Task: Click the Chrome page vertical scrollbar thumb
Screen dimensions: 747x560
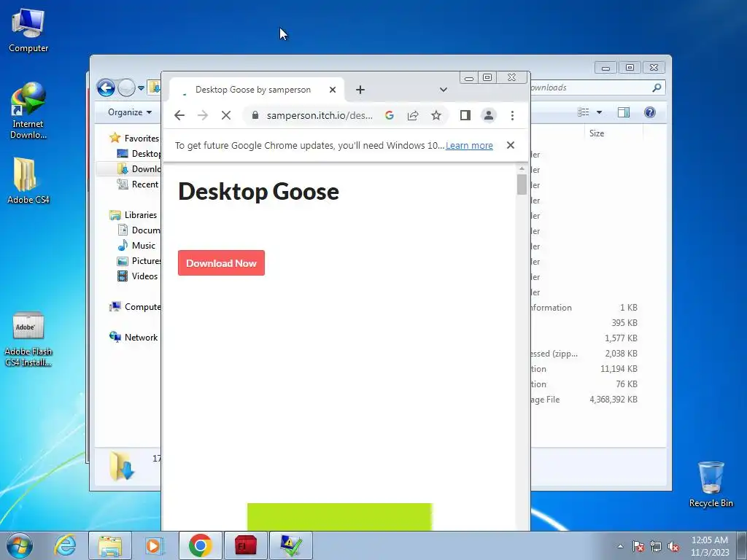Action: (x=522, y=184)
